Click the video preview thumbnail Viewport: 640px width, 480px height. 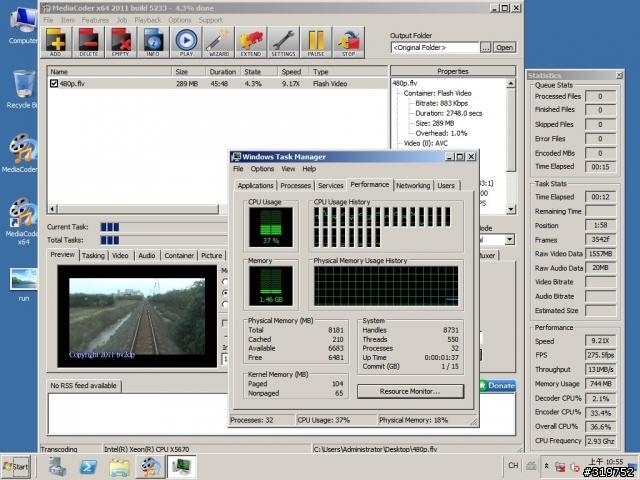pos(137,316)
